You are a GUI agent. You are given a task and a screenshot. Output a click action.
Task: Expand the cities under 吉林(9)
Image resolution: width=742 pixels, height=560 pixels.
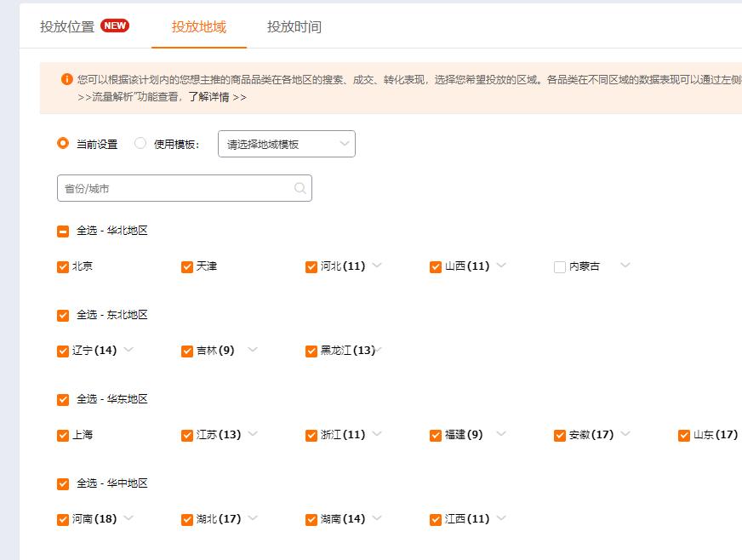(251, 350)
